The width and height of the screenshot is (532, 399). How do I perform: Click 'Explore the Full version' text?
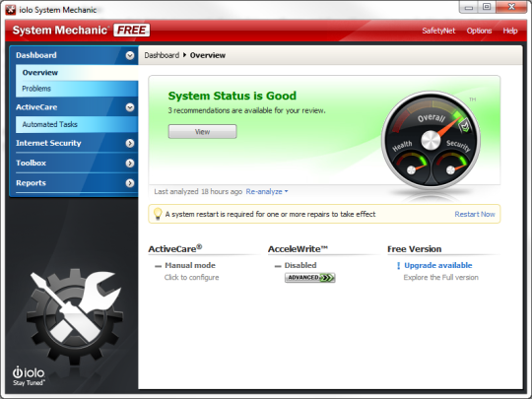440,278
